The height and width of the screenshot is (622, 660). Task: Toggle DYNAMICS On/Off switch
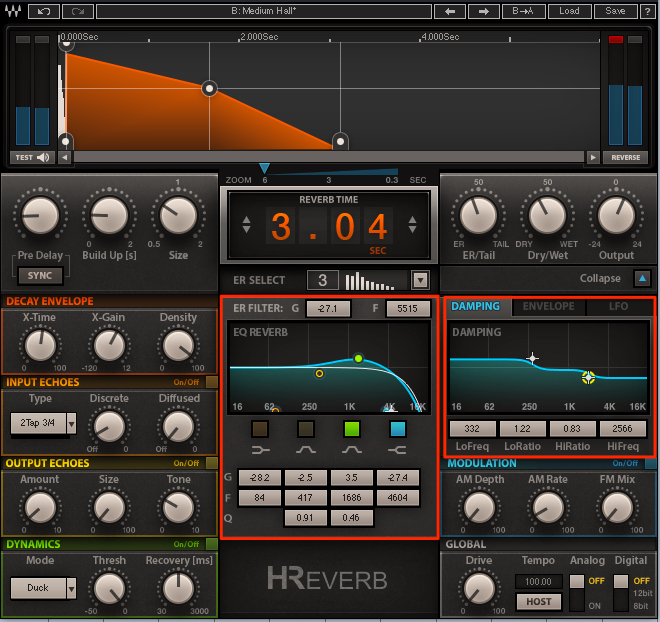pos(212,544)
